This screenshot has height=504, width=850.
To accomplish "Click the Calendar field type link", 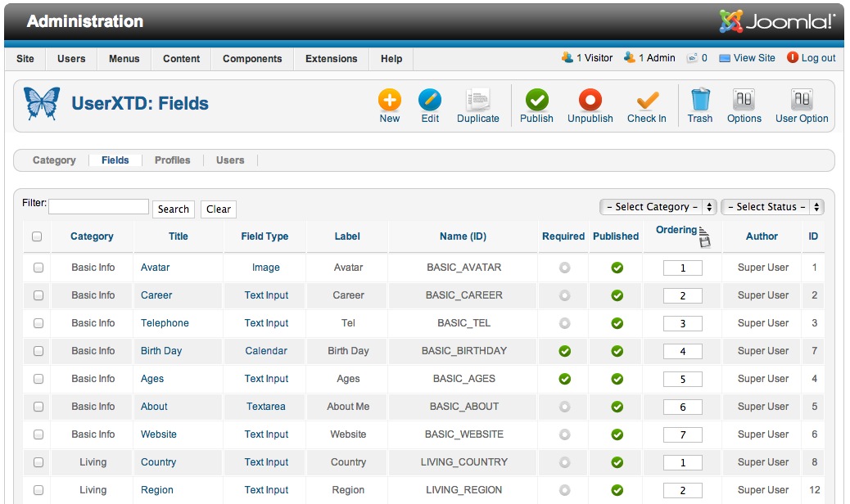I will pyautogui.click(x=265, y=351).
